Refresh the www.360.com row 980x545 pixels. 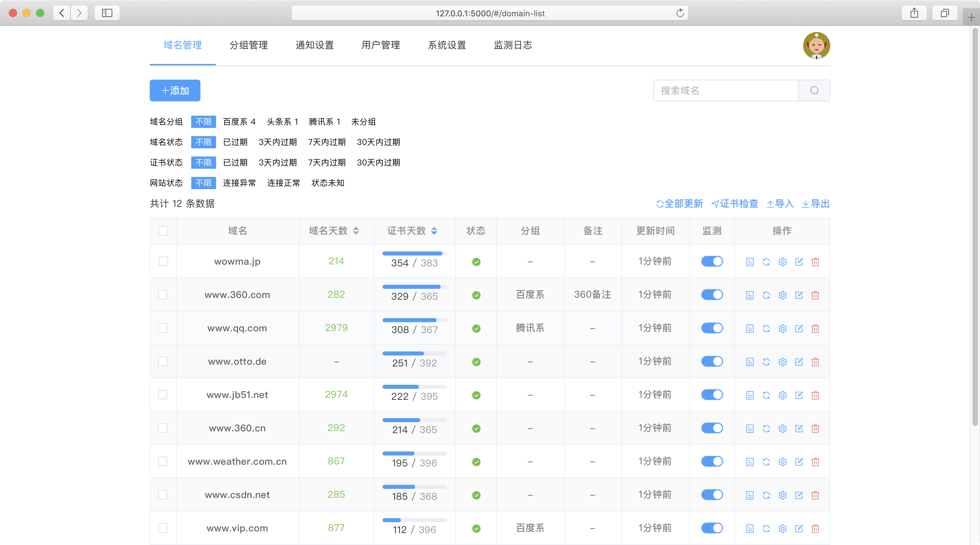766,295
